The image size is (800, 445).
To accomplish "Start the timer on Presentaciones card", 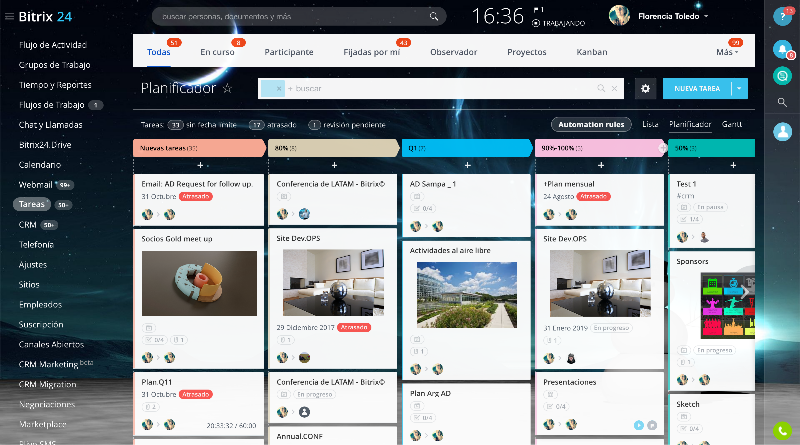I will tap(638, 425).
